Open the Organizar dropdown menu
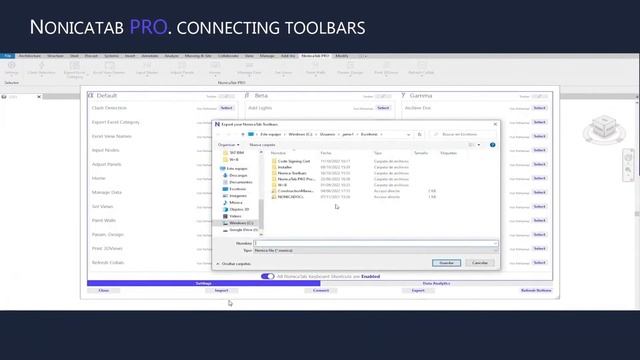 [x=229, y=145]
